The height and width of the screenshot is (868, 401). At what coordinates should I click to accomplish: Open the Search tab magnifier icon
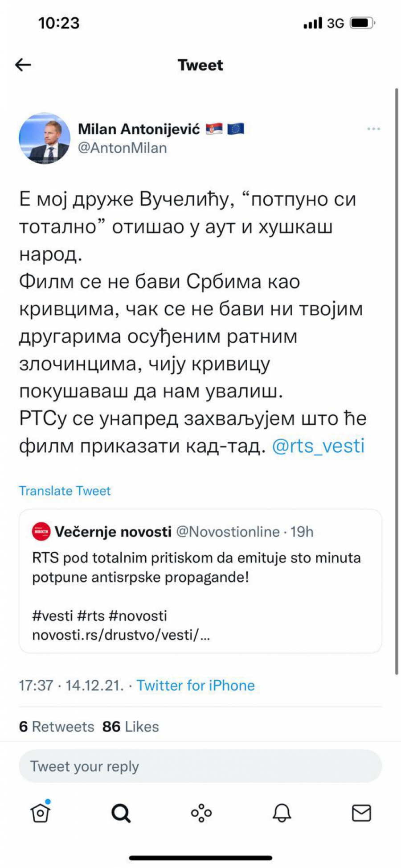[x=121, y=813]
